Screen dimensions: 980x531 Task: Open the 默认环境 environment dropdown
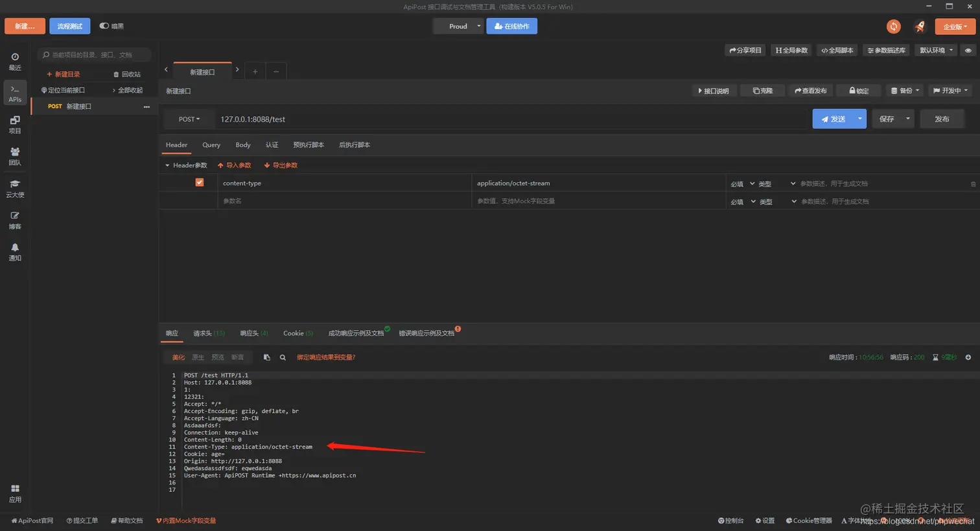[936, 51]
